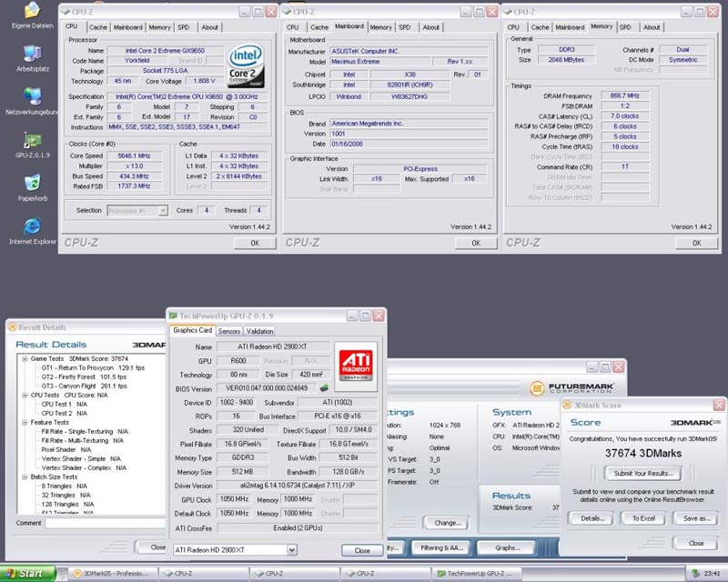This screenshot has width=728, height=582.
Task: Open SPD tab in the CPU-Z memory timings window
Action: (625, 27)
